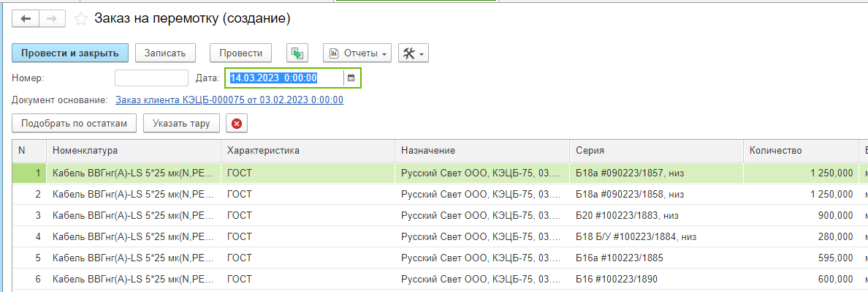Image resolution: width=868 pixels, height=292 pixels.
Task: Open the Заказ клиента КЭЦБ-000075 link
Action: 229,100
